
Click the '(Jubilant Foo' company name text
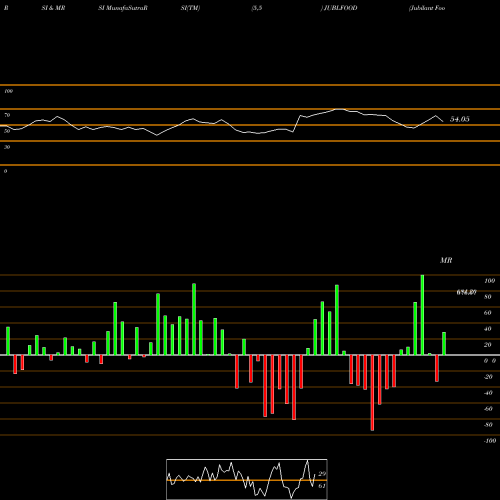tap(427, 8)
